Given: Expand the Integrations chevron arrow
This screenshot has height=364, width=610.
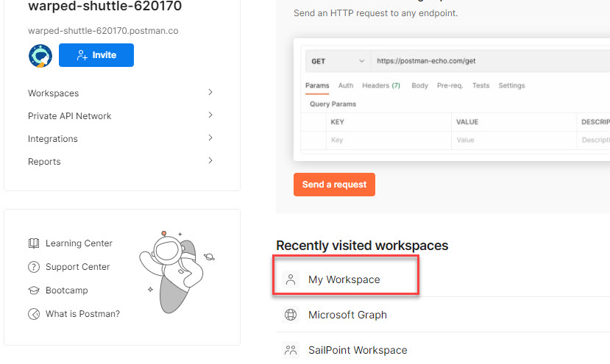Looking at the screenshot, I should coord(210,138).
